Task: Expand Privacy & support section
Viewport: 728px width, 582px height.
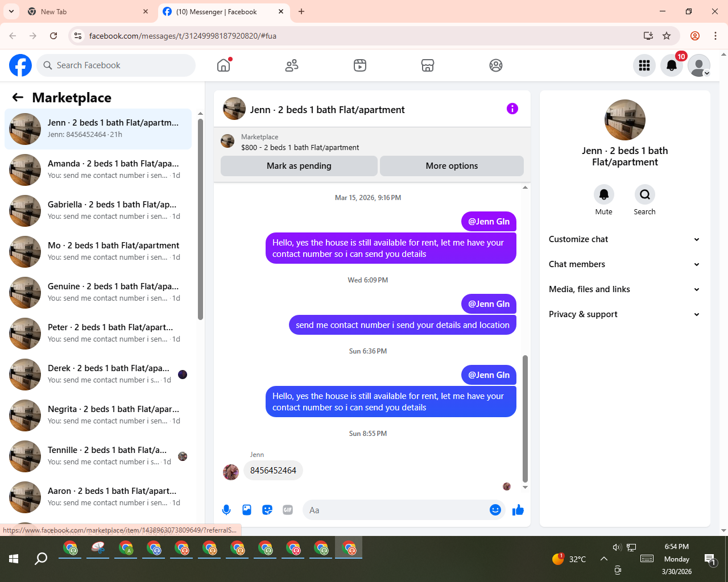Action: click(x=624, y=314)
